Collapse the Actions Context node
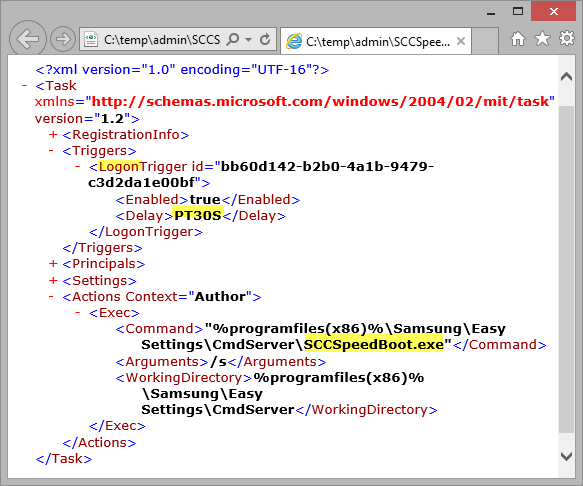The width and height of the screenshot is (583, 486). tap(51, 296)
